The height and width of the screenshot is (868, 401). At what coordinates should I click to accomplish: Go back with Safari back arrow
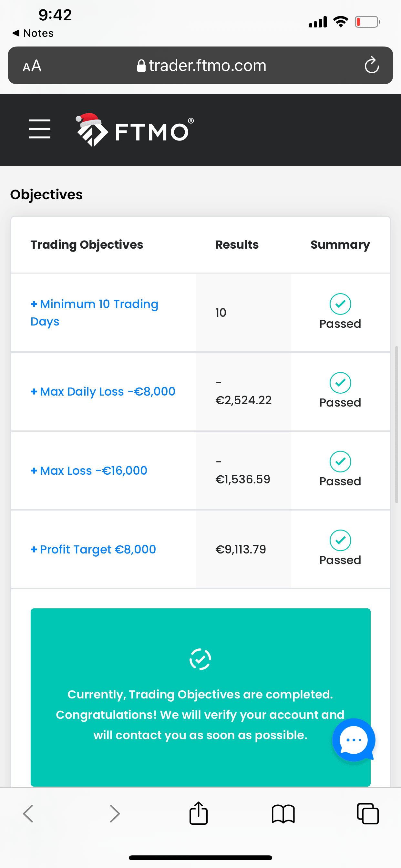pos(28,814)
